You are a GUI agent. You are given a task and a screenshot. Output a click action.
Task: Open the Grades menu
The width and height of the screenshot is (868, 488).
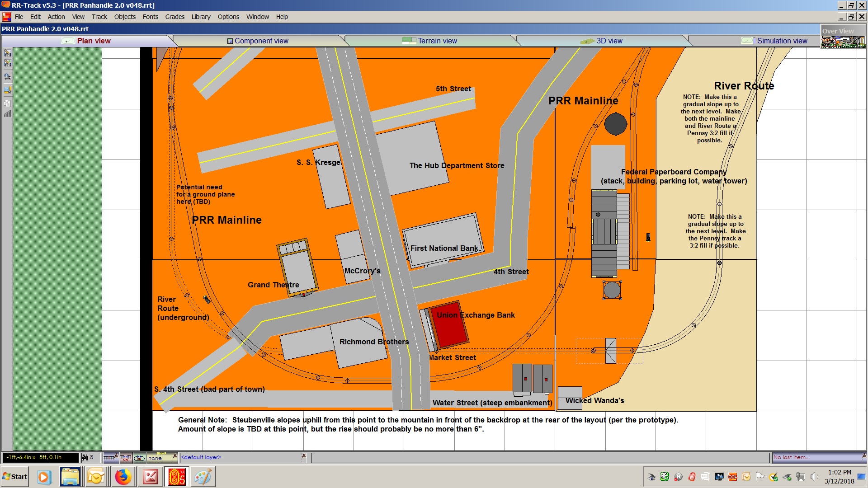click(175, 17)
